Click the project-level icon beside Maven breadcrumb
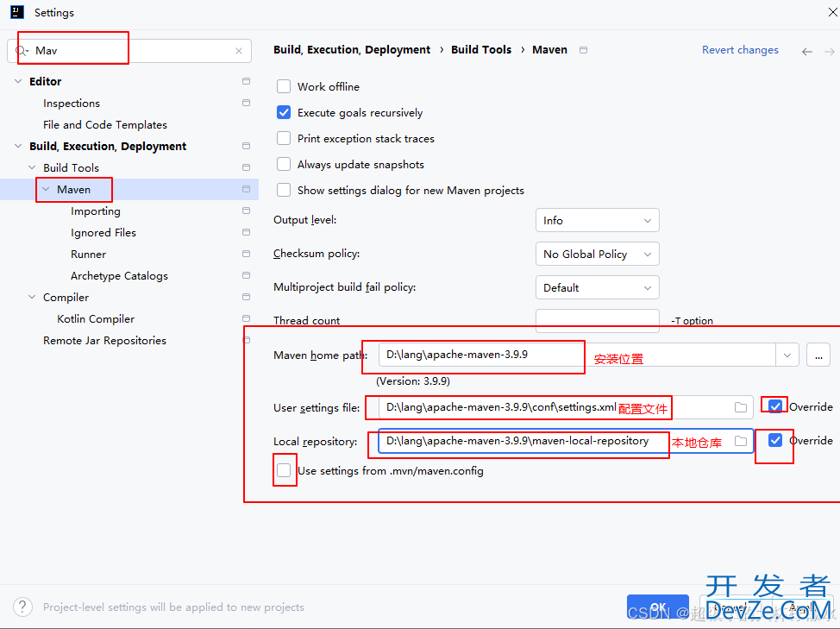 tap(583, 50)
